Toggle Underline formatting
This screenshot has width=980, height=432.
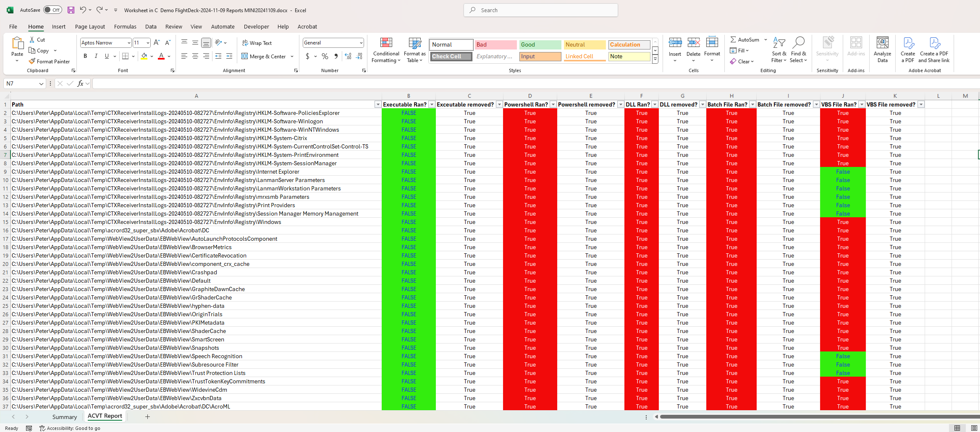[107, 56]
